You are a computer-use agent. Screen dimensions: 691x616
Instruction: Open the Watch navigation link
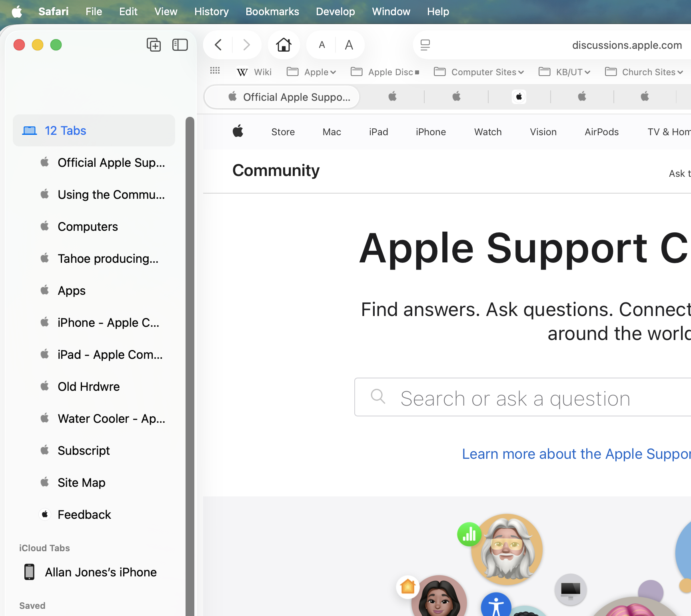tap(488, 132)
